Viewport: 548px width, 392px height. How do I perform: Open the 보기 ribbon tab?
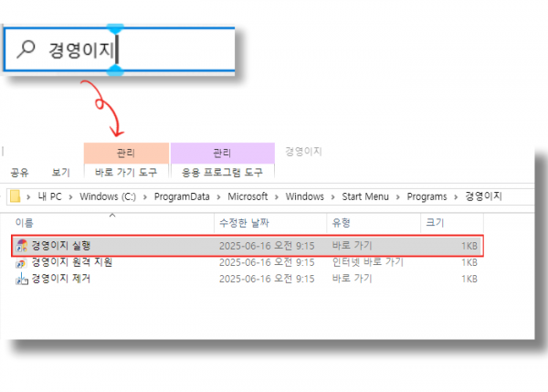[x=60, y=172]
